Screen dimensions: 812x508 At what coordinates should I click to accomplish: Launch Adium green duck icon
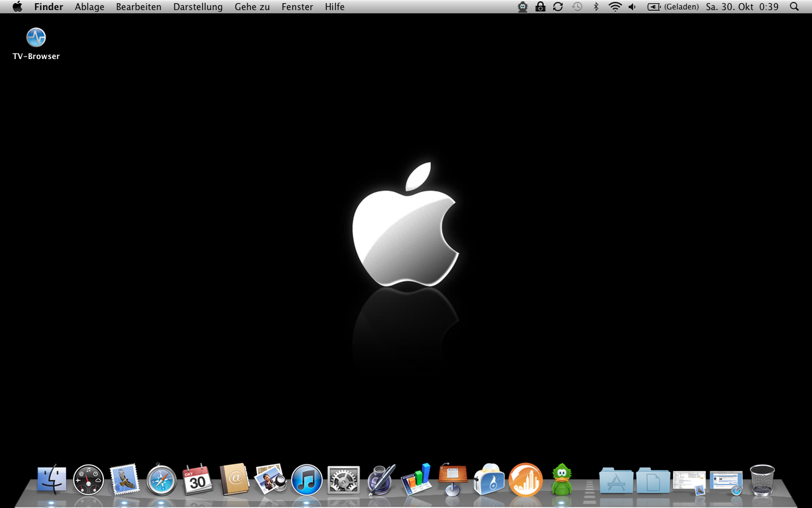[562, 479]
